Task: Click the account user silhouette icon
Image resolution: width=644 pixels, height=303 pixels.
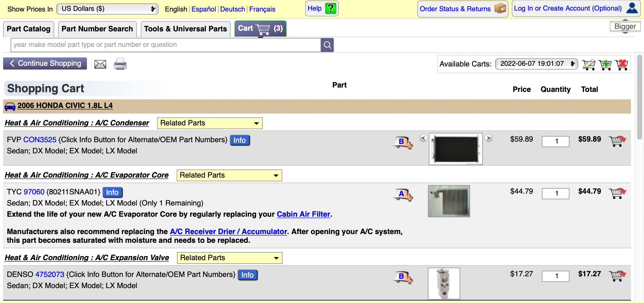Action: 632,8
